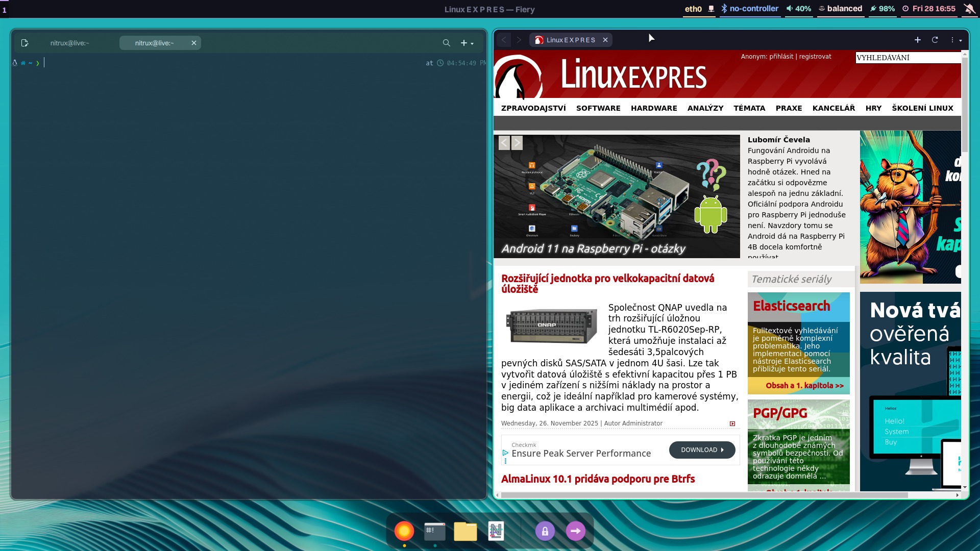Open the HARDWARE navigation item
Viewport: 980px width, 551px height.
(x=654, y=108)
